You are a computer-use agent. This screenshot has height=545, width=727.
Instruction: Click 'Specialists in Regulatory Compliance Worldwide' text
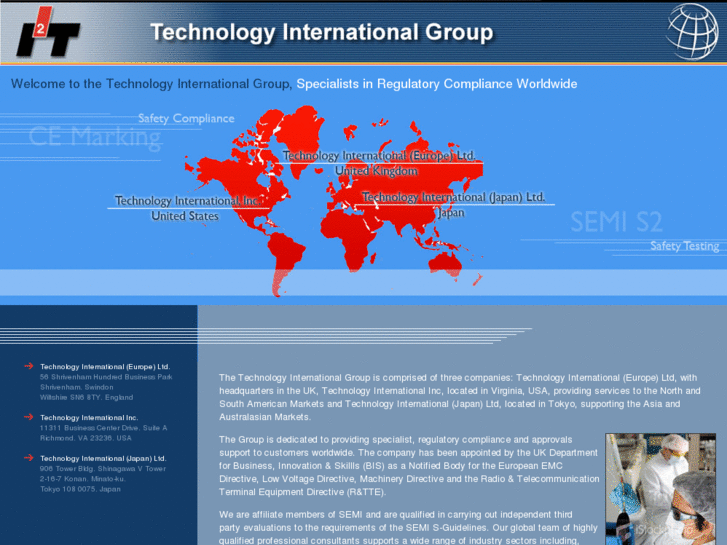pyautogui.click(x=437, y=84)
